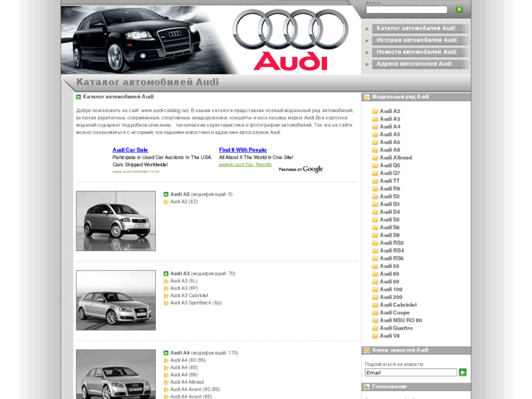The image size is (532, 399).
Task: Select Audi S6 in the model list
Action: click(389, 228)
